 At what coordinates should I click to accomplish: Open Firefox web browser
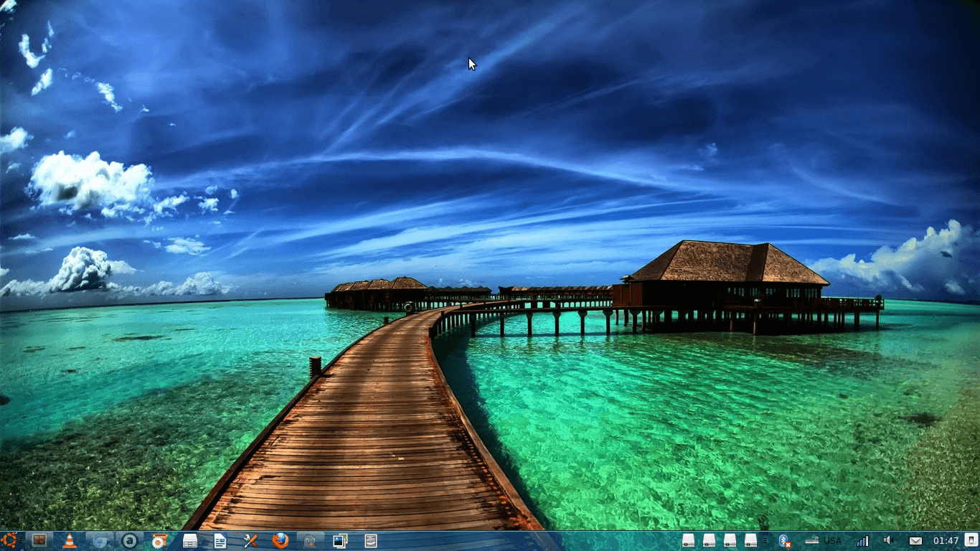tap(281, 542)
